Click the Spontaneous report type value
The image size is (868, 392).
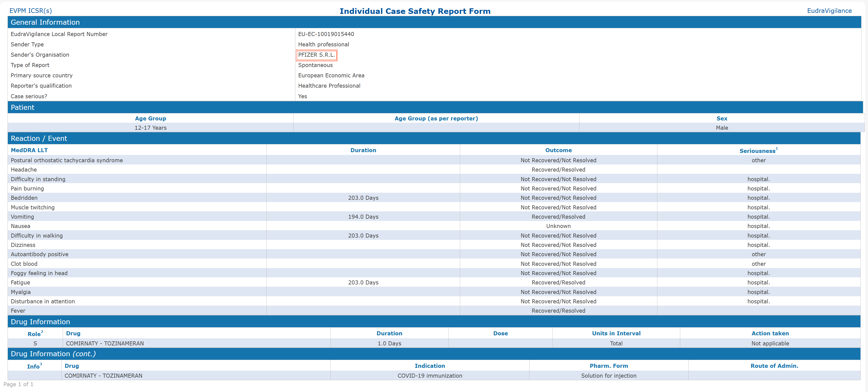coord(315,65)
